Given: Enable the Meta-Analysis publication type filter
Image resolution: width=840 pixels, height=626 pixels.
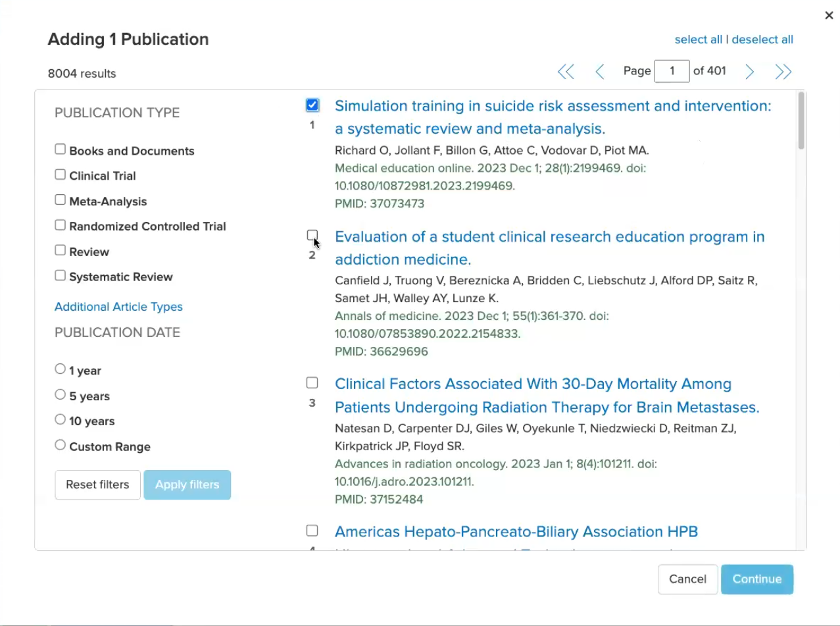Looking at the screenshot, I should 61,200.
